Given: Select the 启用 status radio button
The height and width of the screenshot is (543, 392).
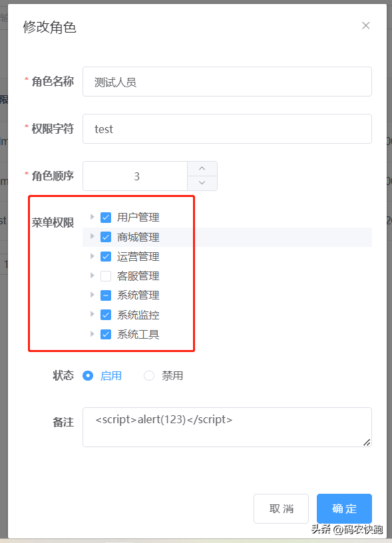Looking at the screenshot, I should tap(88, 376).
